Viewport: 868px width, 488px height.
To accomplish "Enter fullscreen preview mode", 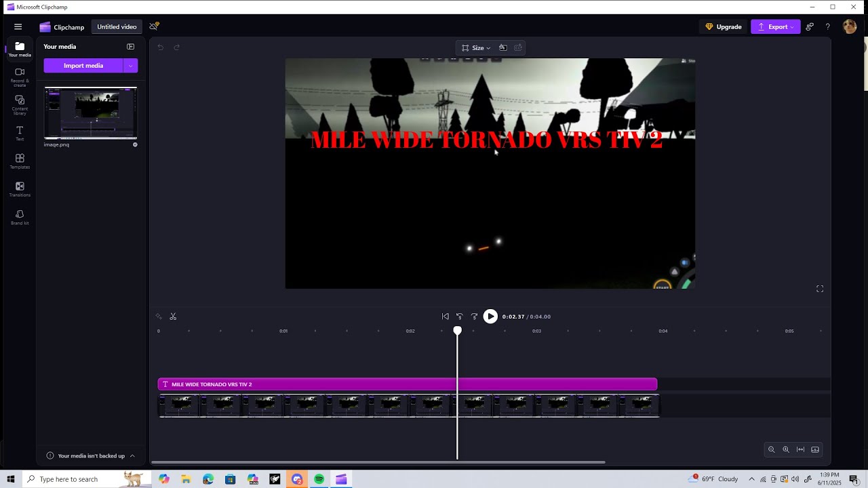I will (820, 289).
